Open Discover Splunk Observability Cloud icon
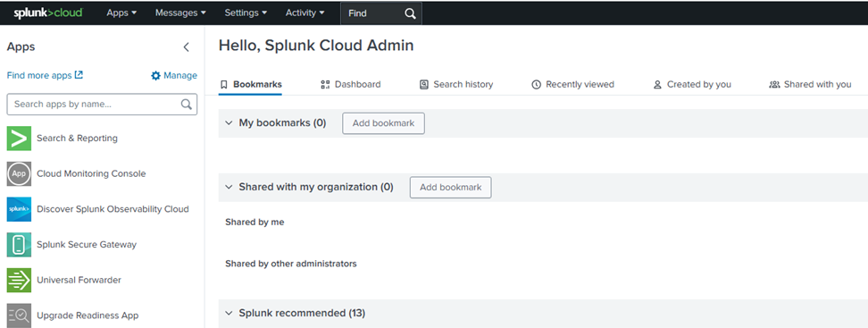This screenshot has width=868, height=328. 19,209
